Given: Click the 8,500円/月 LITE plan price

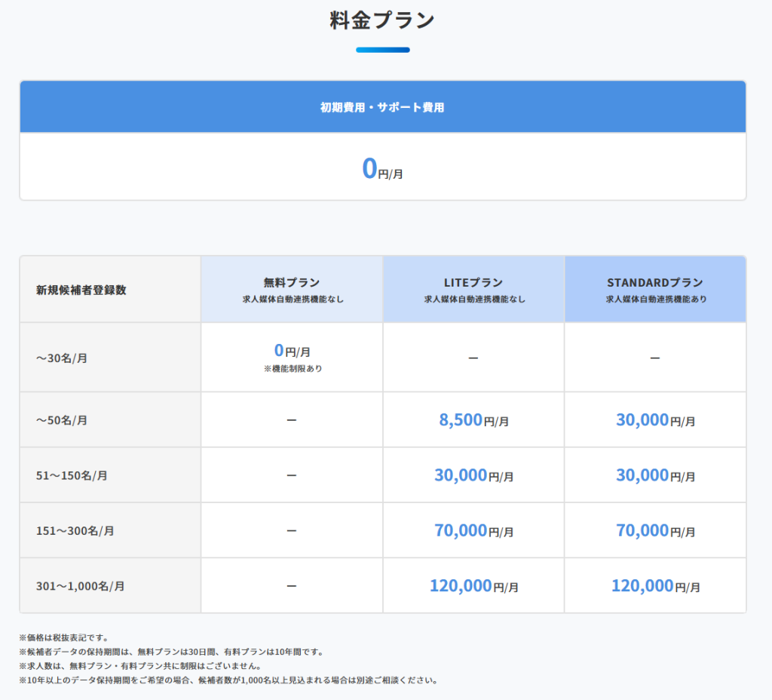Looking at the screenshot, I should pyautogui.click(x=473, y=419).
